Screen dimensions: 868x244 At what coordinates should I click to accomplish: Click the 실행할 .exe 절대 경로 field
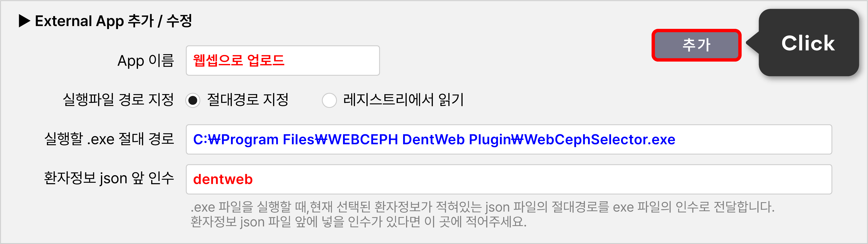click(509, 140)
